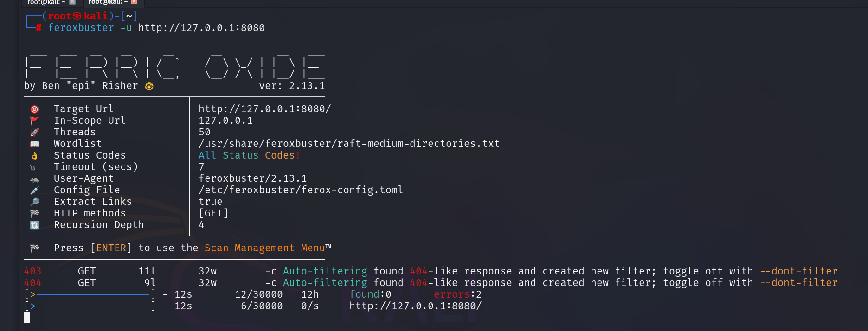Screen dimensions: 868x331
Task: Click the [ENTER] key hint
Action: (111, 248)
